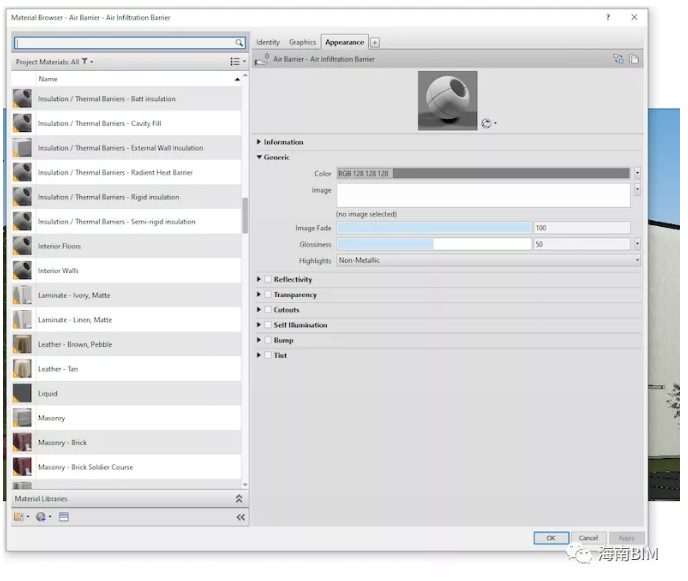Click the OK button
Image resolution: width=688 pixels, height=581 pixels.
(551, 538)
